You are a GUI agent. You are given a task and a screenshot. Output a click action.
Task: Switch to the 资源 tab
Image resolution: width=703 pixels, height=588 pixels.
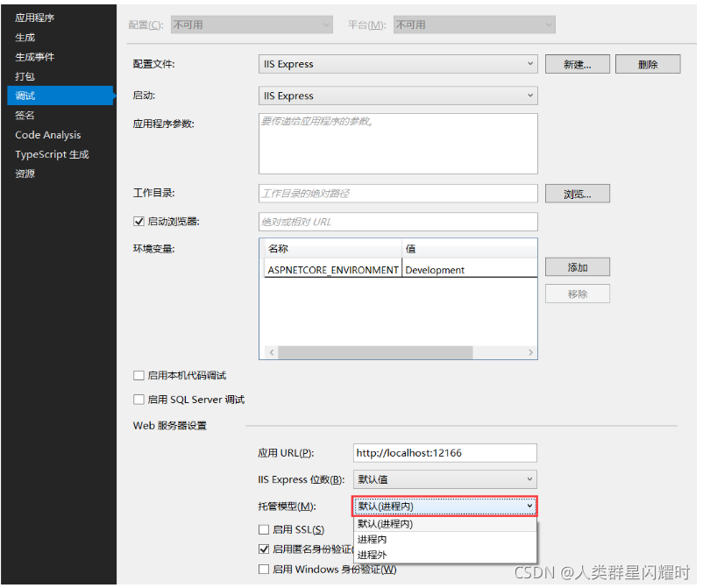(x=25, y=174)
